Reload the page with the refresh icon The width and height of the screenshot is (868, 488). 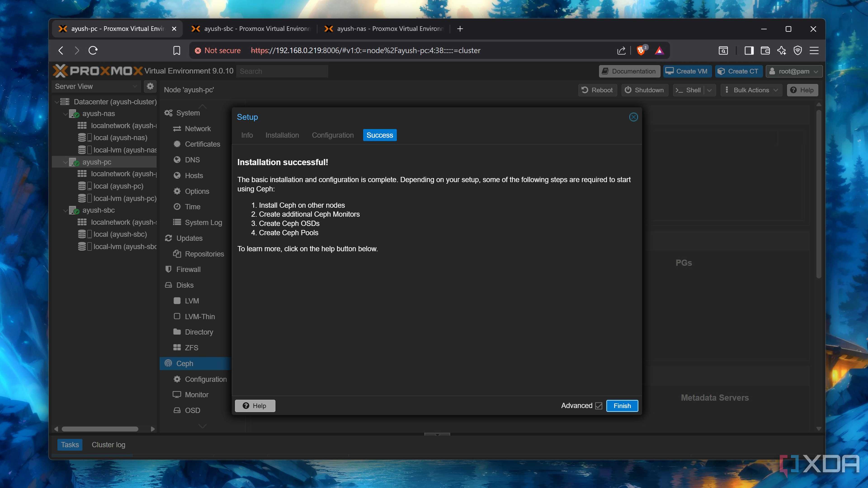[93, 51]
